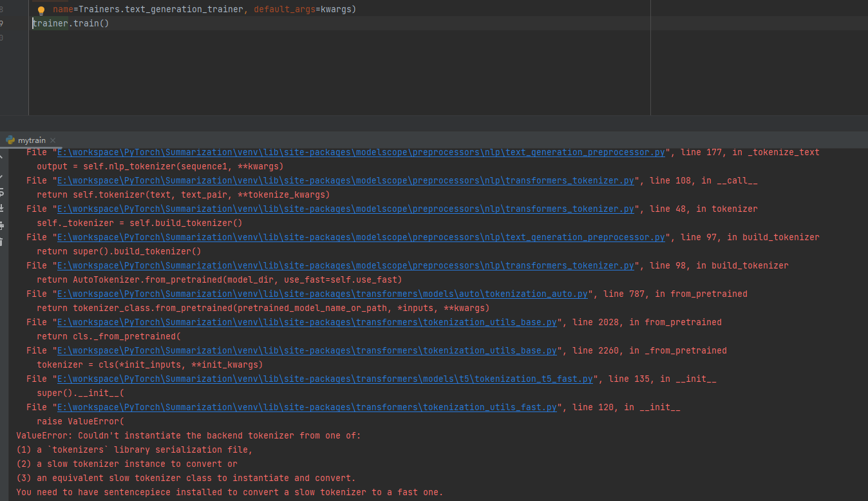Click '(1) a `tokenizers` library serialization file' line

(135, 450)
